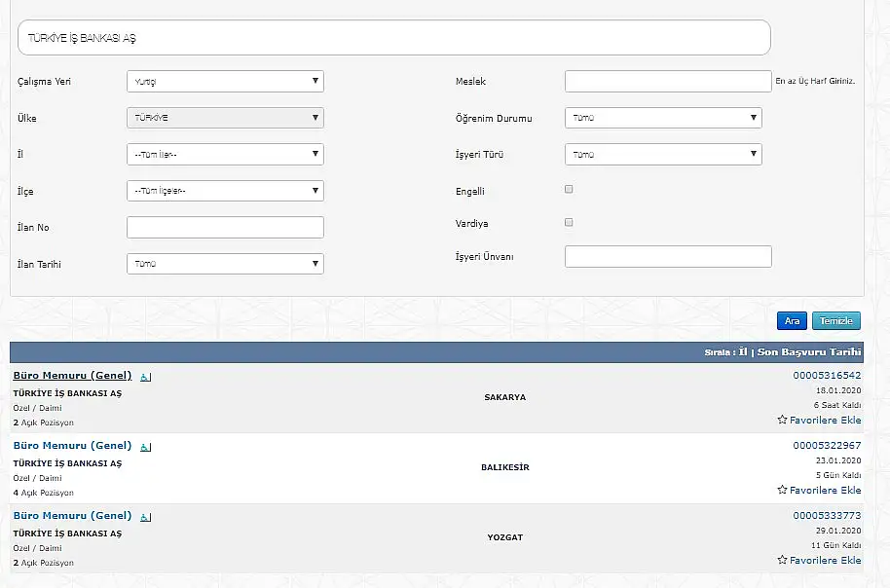Open the İlan Tarihi dropdown

225,264
